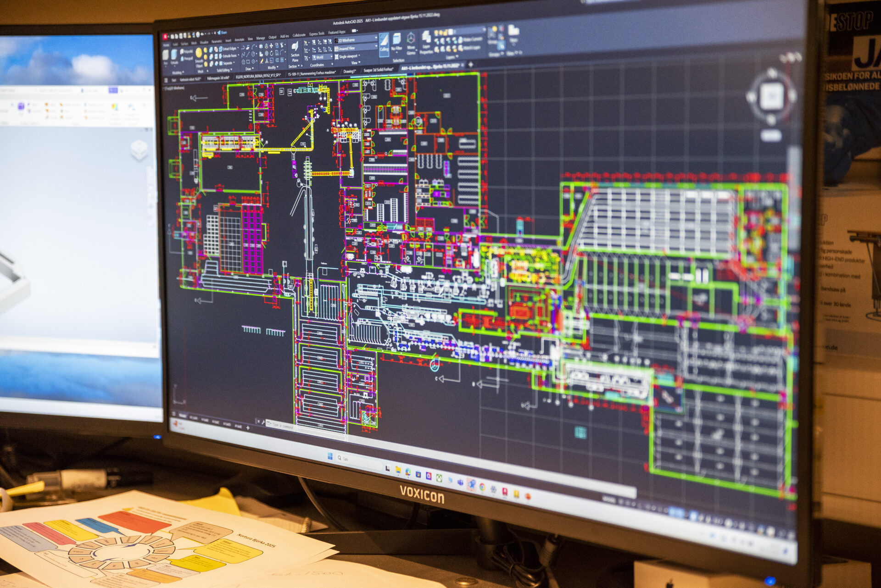This screenshot has width=881, height=588.
Task: Click the ViewCube left rotation arrow
Action: (x=751, y=97)
